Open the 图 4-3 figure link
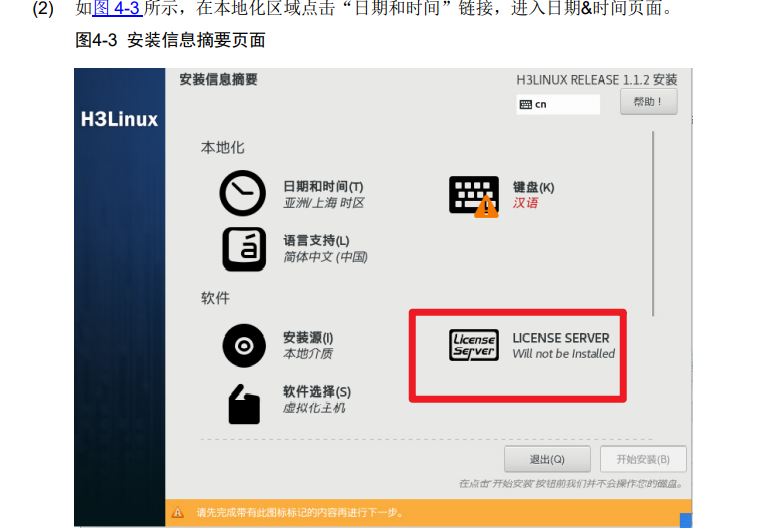Image resolution: width=762 pixels, height=531 pixels. click(x=117, y=8)
